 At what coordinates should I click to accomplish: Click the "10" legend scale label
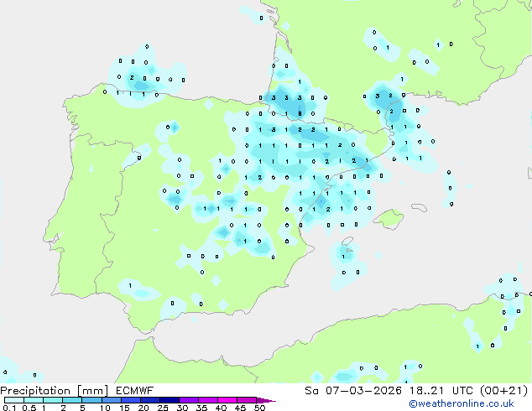[105, 408]
